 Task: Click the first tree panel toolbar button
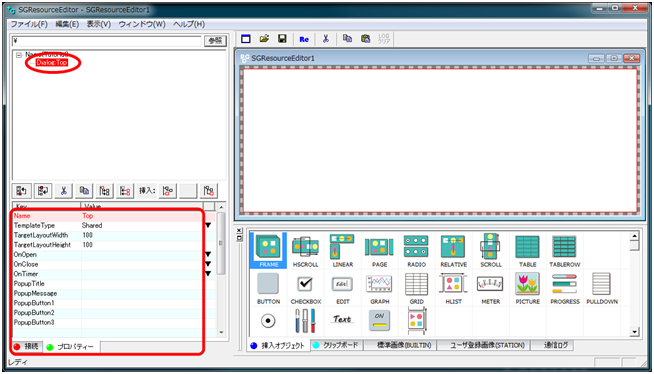coord(22,191)
